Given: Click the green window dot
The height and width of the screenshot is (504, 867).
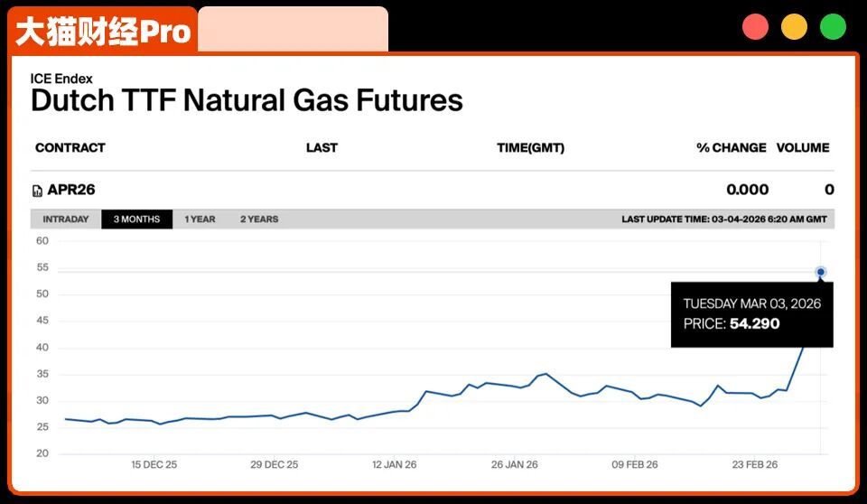Looking at the screenshot, I should tap(833, 27).
